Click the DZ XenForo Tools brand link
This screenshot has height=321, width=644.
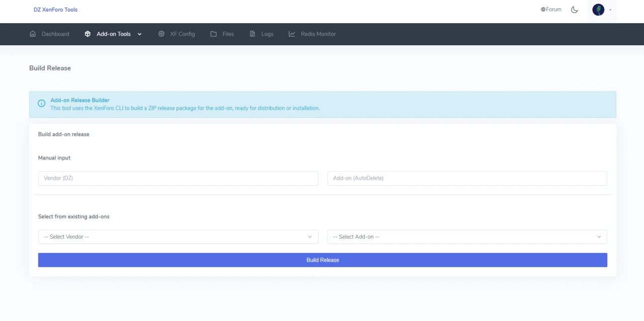[x=55, y=10]
